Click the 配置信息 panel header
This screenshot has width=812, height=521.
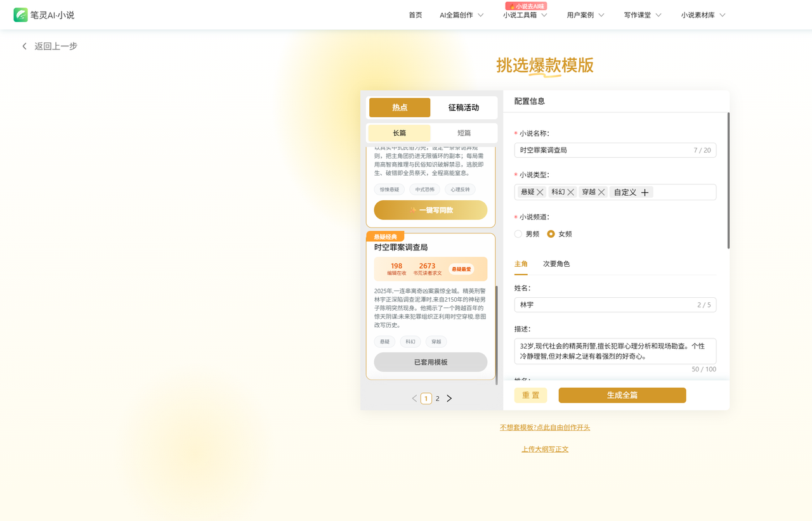[530, 101]
